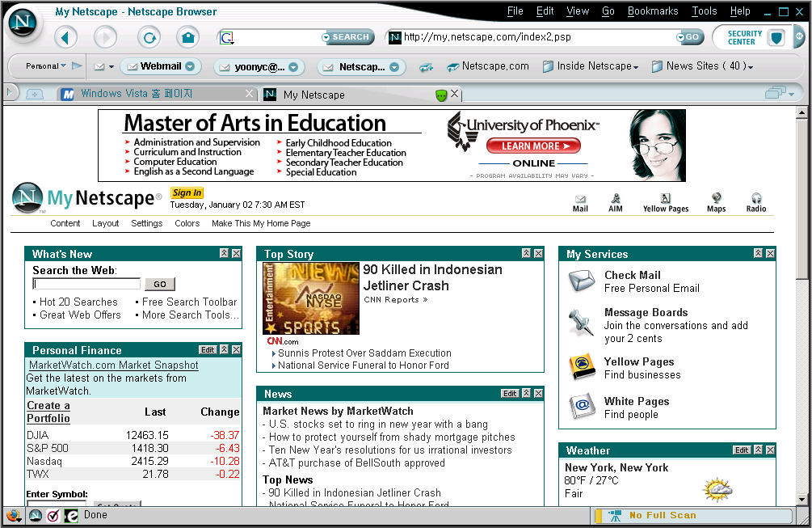The width and height of the screenshot is (812, 528).
Task: Open the yoonyc@ mail dropdown arrow
Action: 293,67
